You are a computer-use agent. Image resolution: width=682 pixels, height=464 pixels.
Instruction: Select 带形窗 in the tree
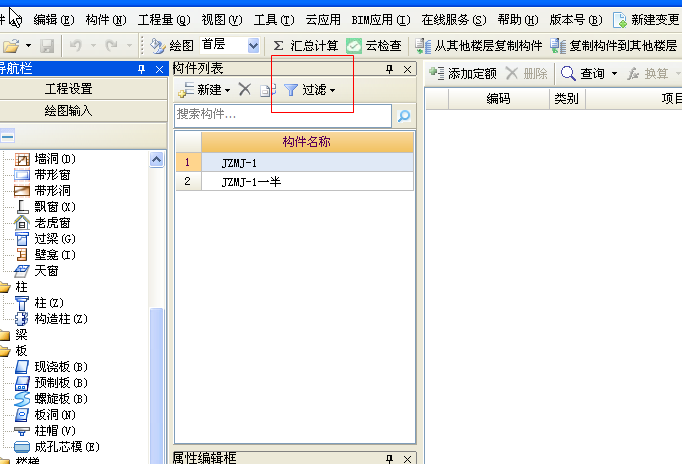point(43,175)
